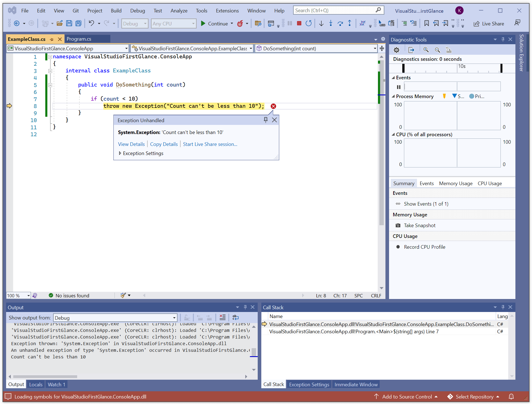The image size is (532, 404).
Task: Expand Exception Settings in the popup
Action: [120, 153]
